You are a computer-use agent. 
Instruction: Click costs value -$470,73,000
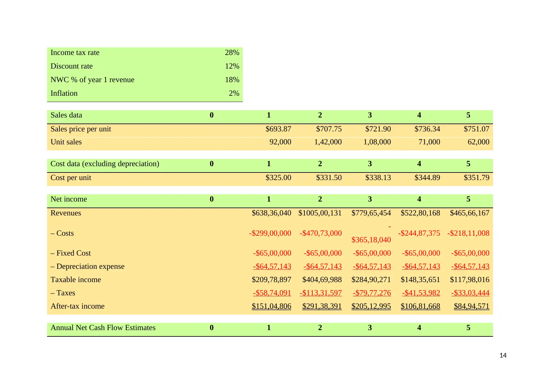click(321, 233)
